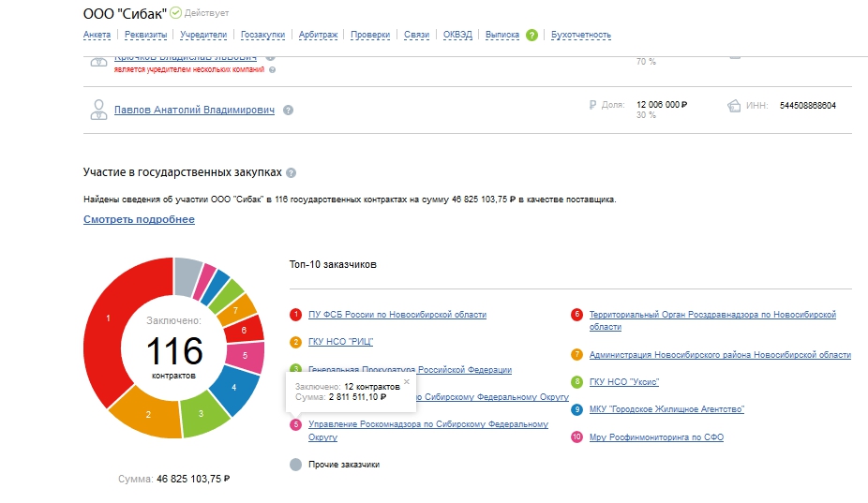Open the Бухотчетность tab
This screenshot has width=868, height=503.
coord(580,35)
